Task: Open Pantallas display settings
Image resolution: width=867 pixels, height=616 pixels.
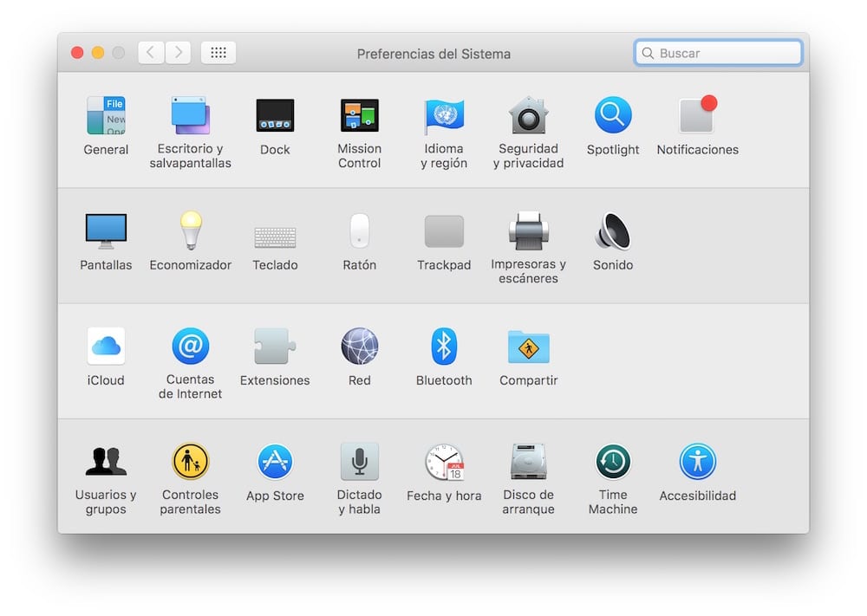Action: click(x=106, y=231)
